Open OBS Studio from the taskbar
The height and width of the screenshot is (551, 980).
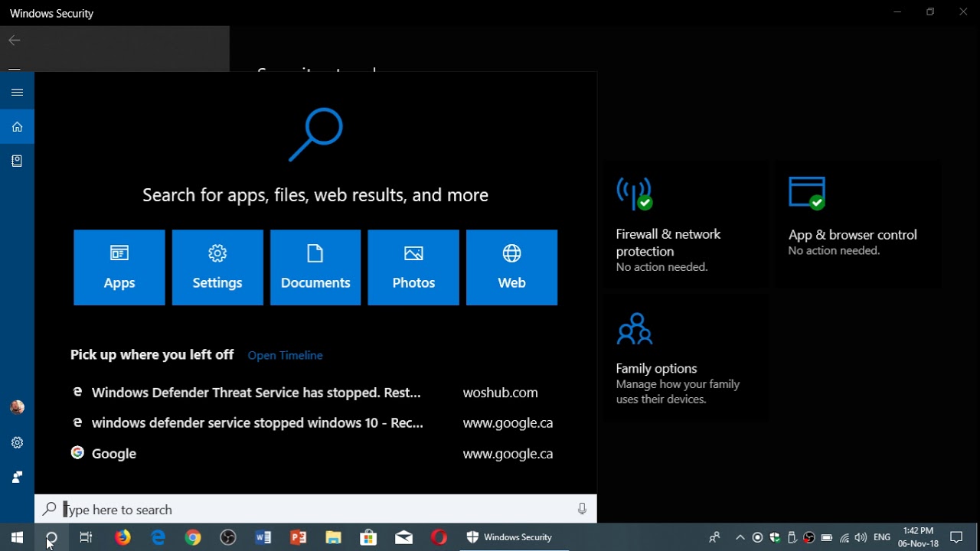228,537
